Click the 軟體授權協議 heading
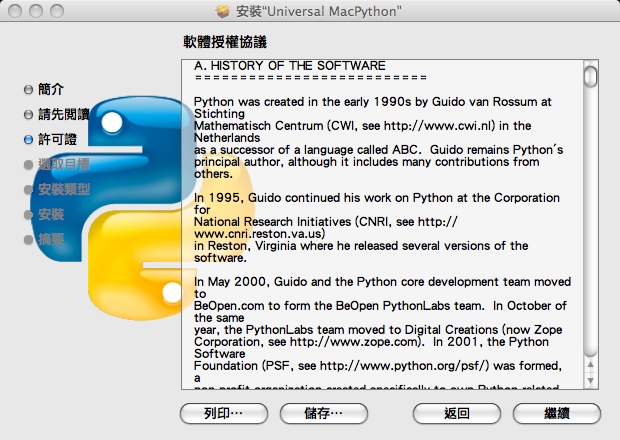The image size is (620, 440). click(225, 42)
